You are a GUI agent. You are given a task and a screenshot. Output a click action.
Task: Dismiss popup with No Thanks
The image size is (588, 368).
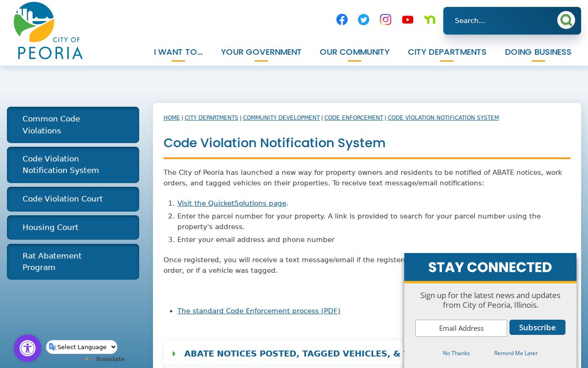pos(456,353)
